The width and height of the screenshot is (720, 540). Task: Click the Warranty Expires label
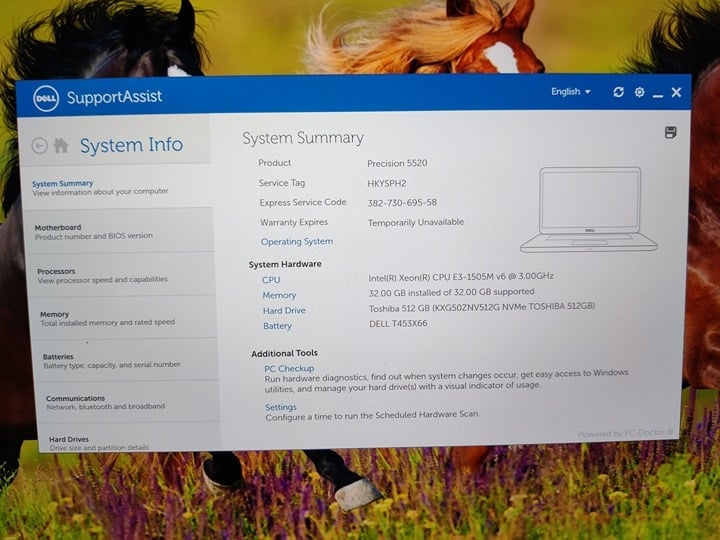click(x=294, y=222)
